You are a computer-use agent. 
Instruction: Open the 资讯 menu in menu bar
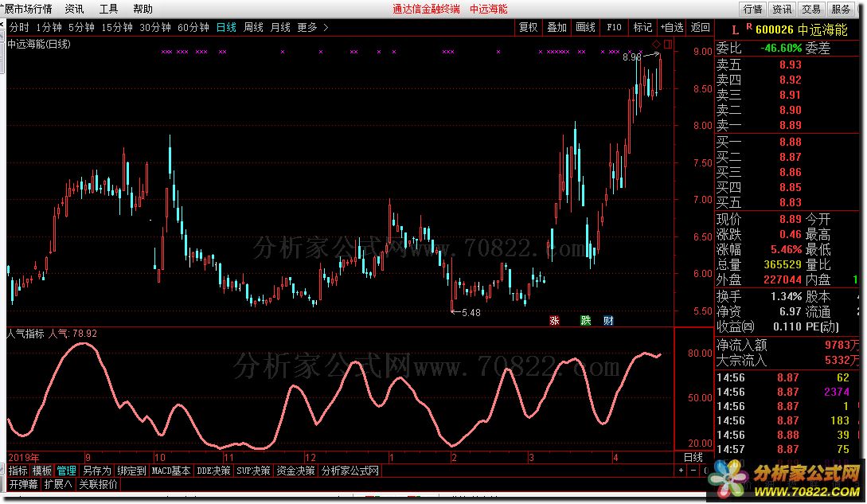74,9
